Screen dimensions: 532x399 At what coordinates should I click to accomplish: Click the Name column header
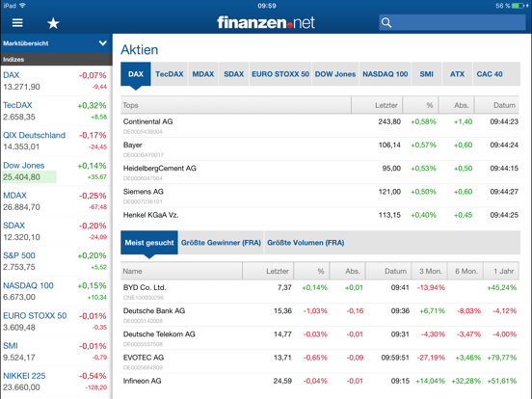pos(181,271)
